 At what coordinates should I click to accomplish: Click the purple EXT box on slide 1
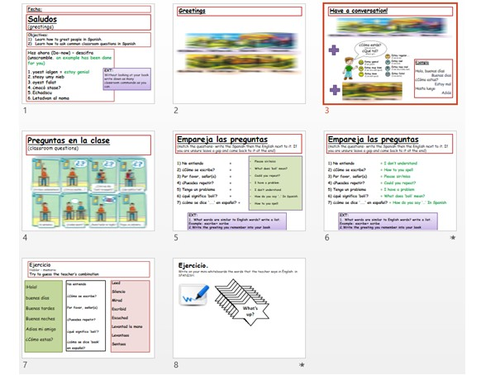pos(127,79)
